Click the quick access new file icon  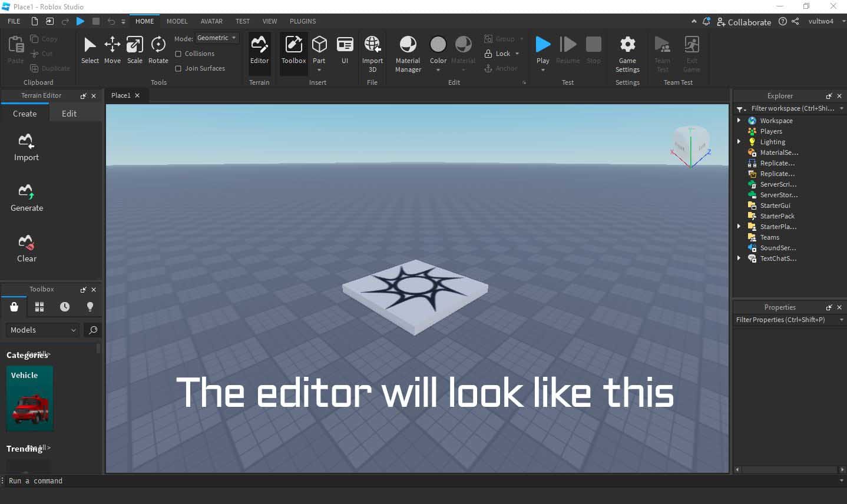[x=35, y=21]
